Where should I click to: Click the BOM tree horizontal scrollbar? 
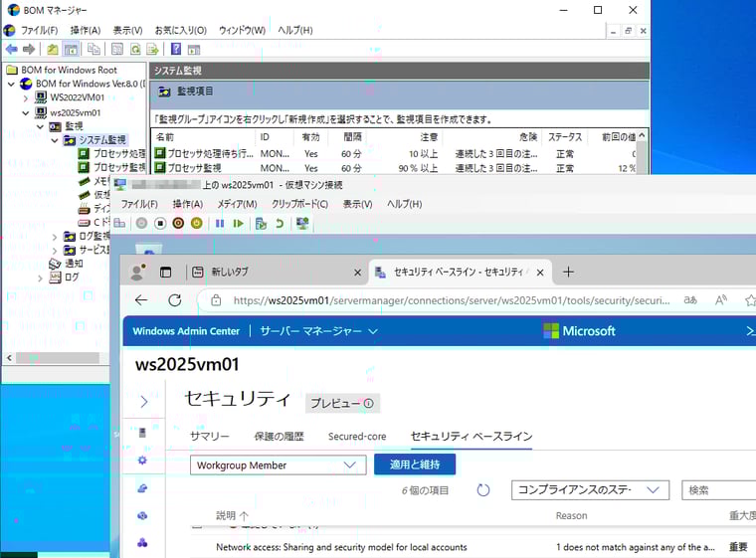click(57, 358)
